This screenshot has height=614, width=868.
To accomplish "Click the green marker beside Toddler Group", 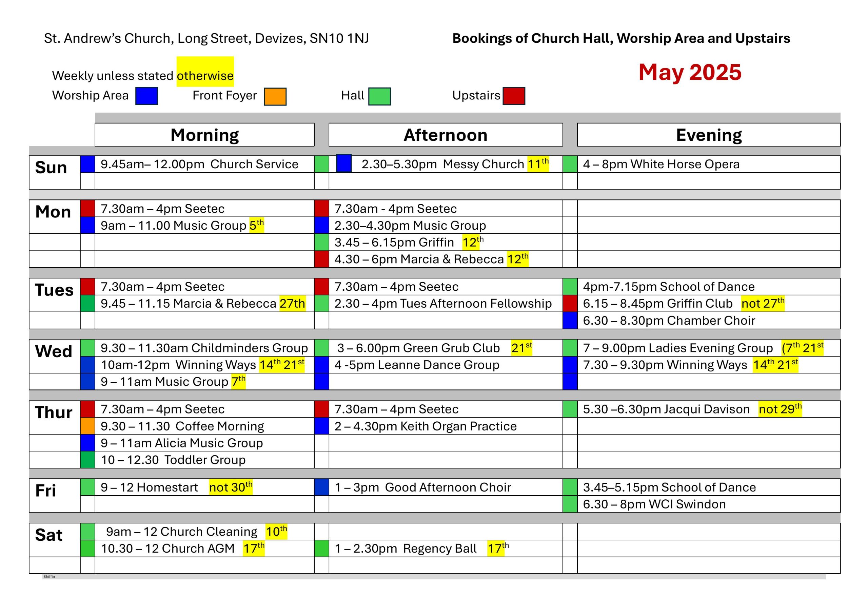I will pyautogui.click(x=88, y=460).
